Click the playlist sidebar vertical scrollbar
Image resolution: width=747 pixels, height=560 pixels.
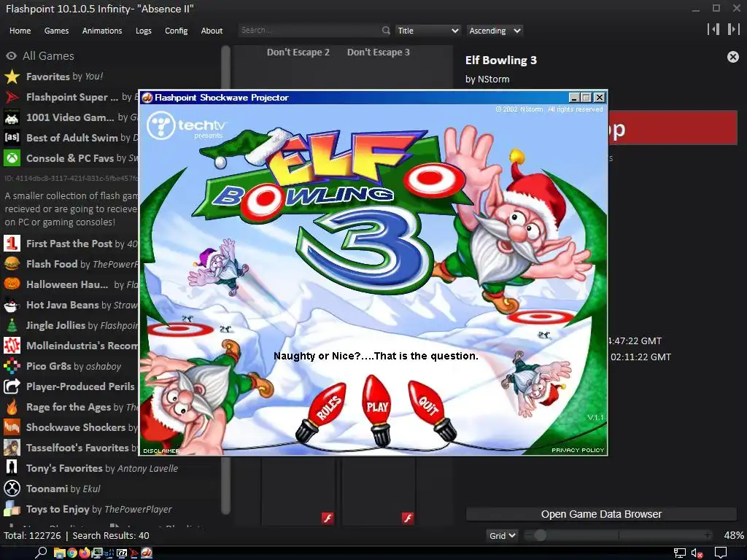tap(226, 280)
